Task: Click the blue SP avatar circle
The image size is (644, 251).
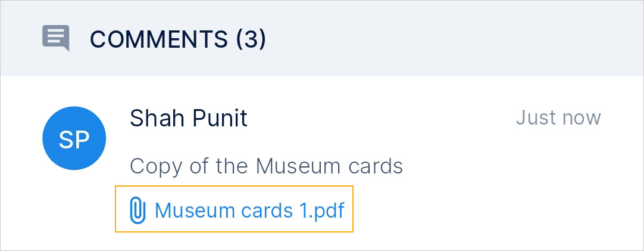Action: (x=74, y=139)
